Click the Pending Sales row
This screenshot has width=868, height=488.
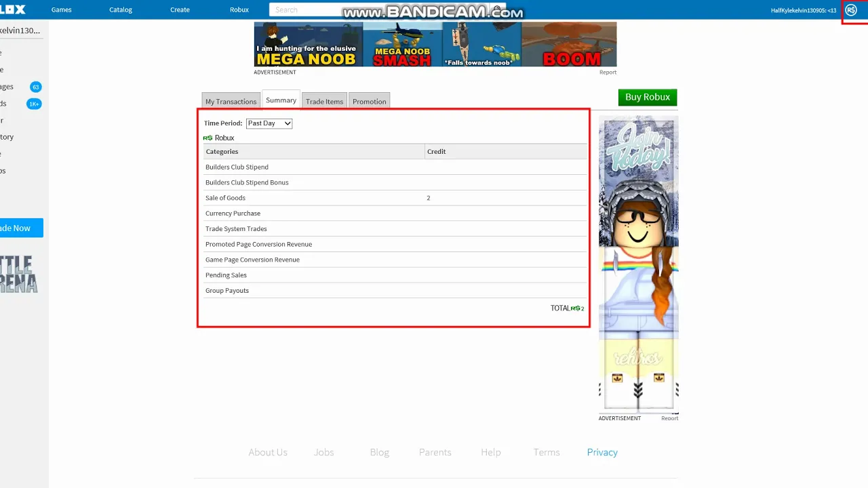395,275
